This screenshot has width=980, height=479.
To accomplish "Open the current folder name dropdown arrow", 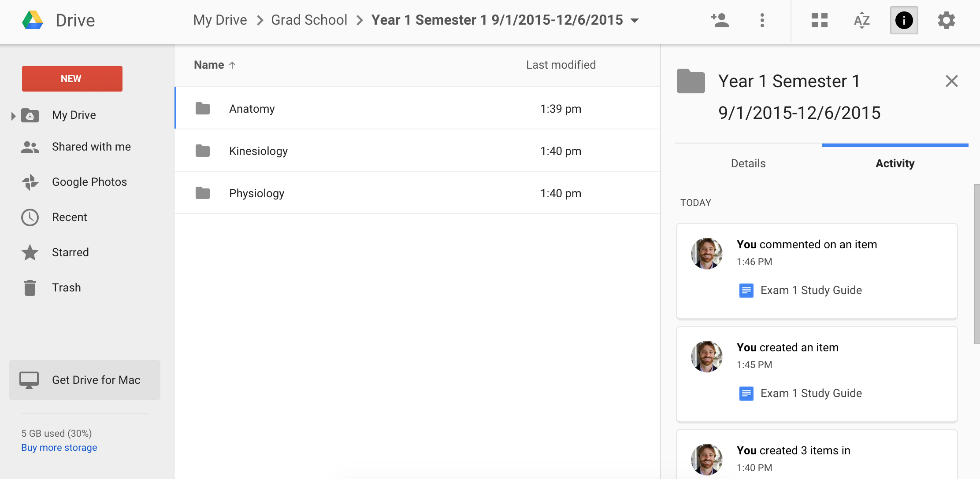I will 635,20.
